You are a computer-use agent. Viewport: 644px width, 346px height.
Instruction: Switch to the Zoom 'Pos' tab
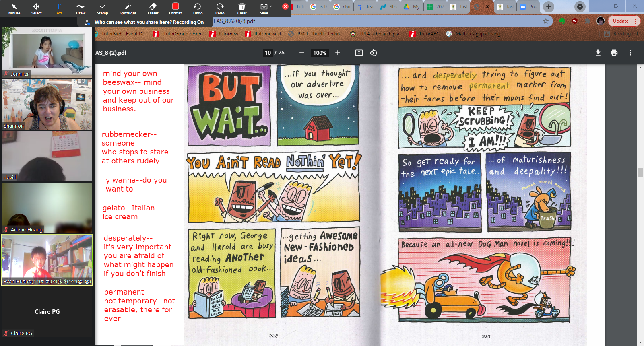click(528, 7)
